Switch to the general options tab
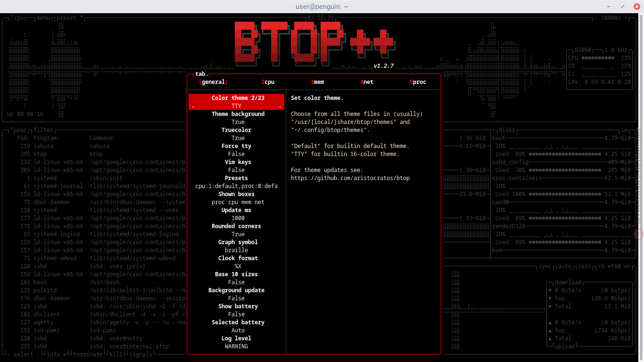644x362 pixels. point(213,82)
